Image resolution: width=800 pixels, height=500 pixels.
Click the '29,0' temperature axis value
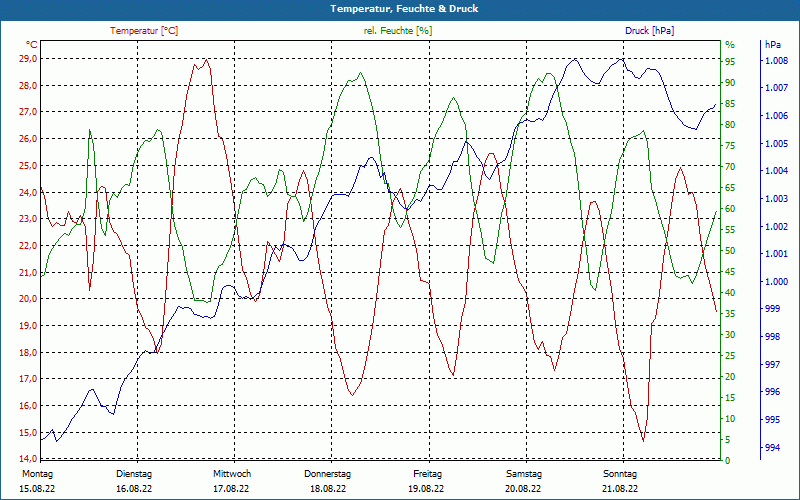(28, 59)
